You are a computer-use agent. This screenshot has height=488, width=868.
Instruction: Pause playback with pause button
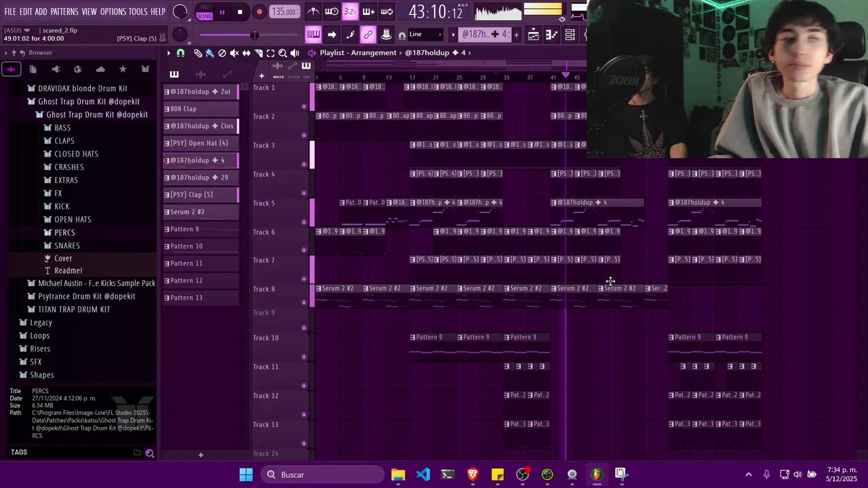(x=222, y=12)
